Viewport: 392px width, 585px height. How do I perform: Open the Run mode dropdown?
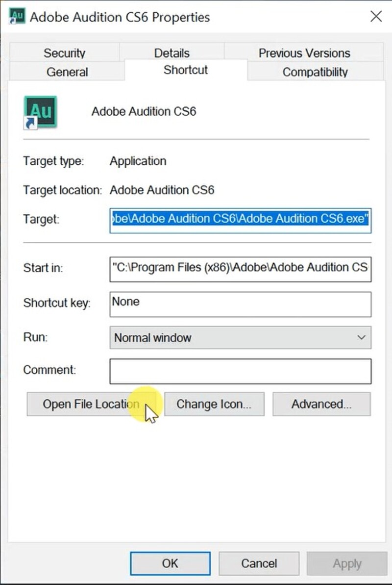pos(362,337)
